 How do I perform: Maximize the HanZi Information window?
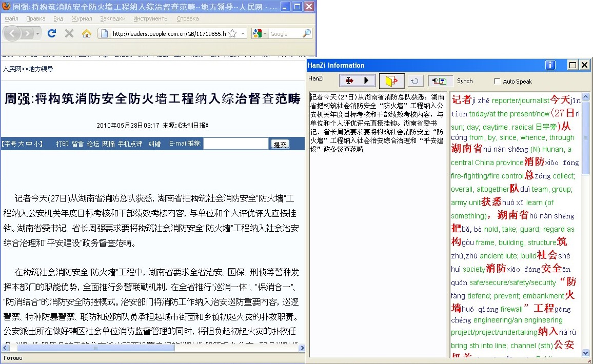point(572,65)
